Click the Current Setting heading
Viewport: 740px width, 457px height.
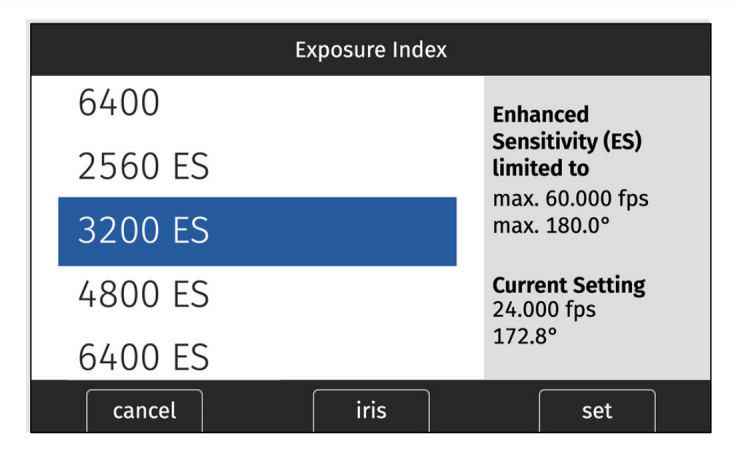[569, 286]
